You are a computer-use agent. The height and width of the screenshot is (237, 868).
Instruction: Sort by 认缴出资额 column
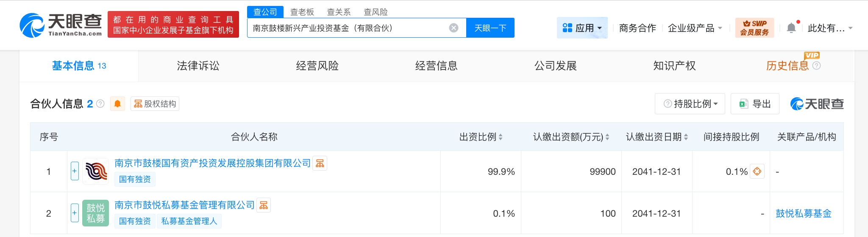tap(607, 137)
